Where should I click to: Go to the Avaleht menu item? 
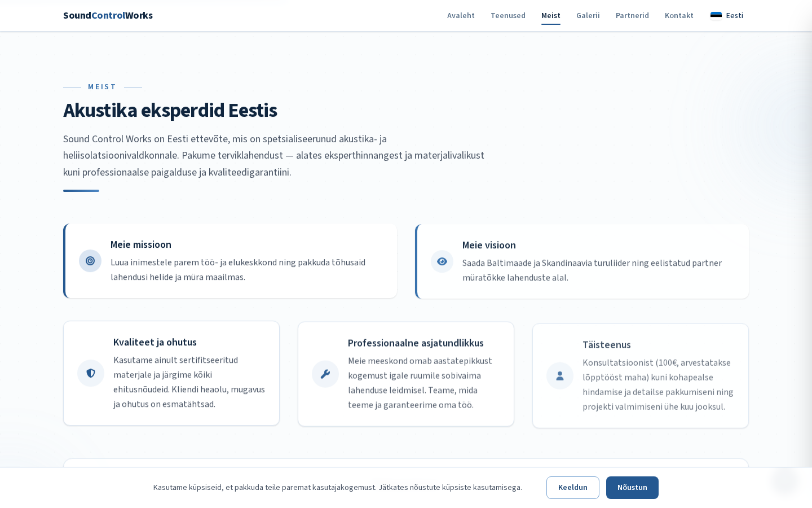[461, 15]
